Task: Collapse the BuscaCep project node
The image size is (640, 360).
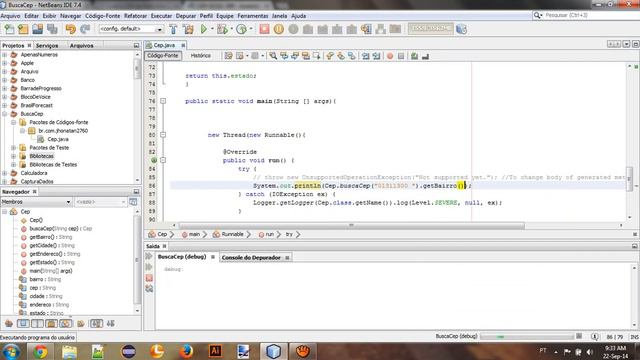Action: click(x=4, y=114)
